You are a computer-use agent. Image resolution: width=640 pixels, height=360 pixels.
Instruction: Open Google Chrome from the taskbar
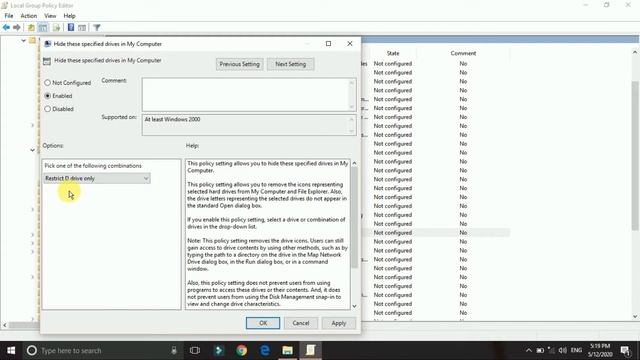coord(242,350)
